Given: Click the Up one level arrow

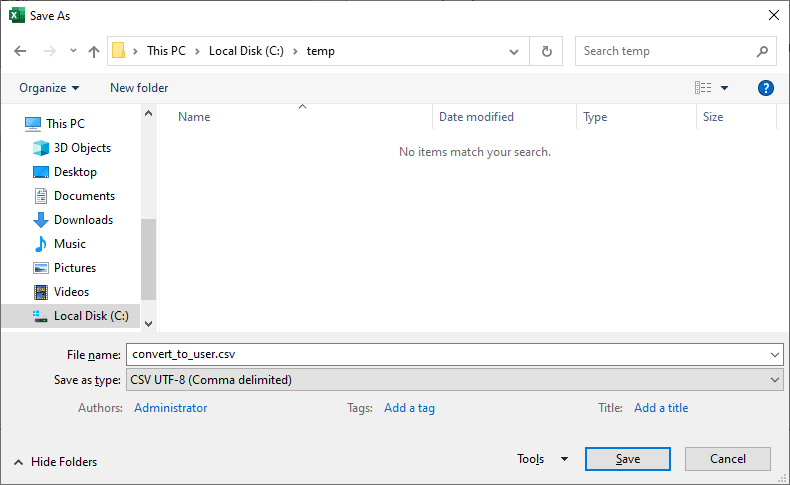Looking at the screenshot, I should pyautogui.click(x=94, y=51).
